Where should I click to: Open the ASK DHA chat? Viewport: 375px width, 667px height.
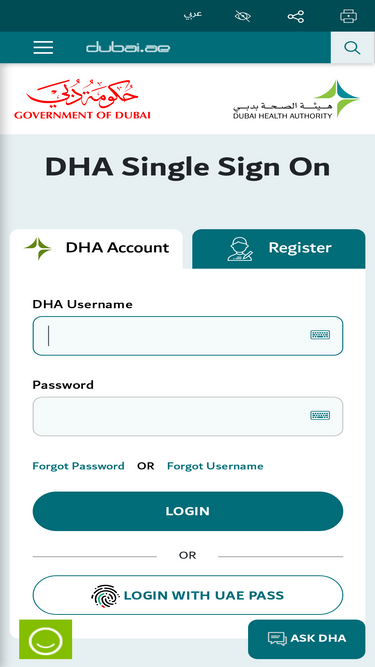pos(307,639)
